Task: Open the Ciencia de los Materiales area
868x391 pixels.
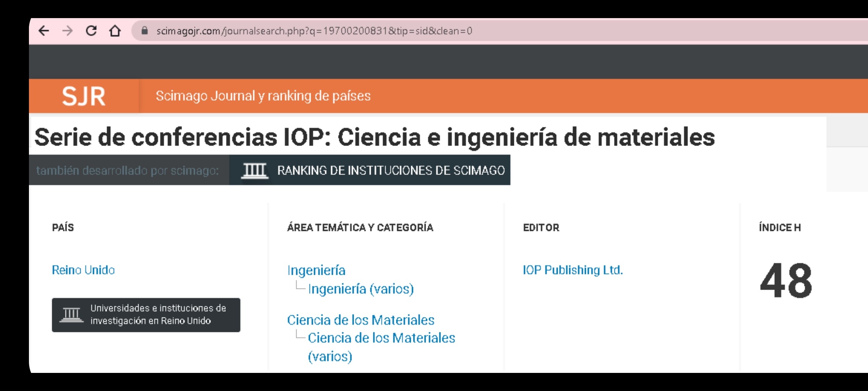Action: (361, 320)
